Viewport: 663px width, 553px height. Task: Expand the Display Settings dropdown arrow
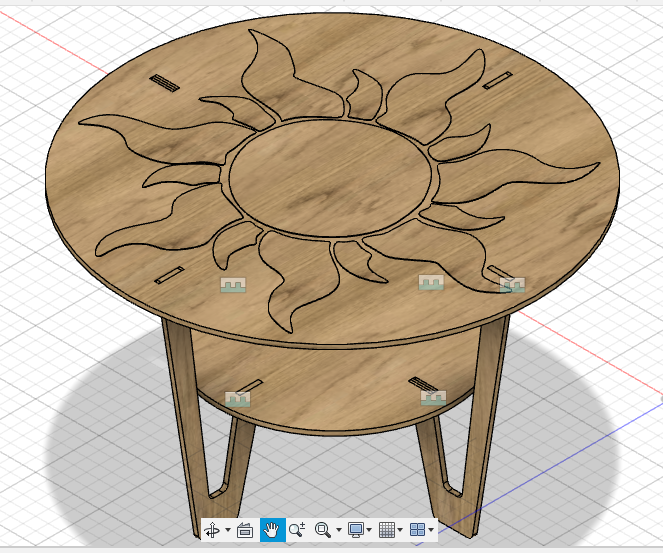click(x=370, y=530)
